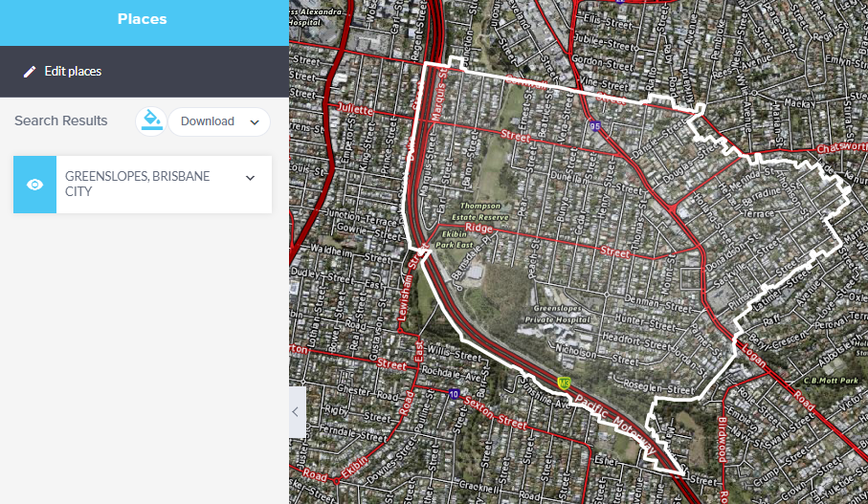This screenshot has height=504, width=868.
Task: Click the route 10 shield near Sexton Street
Action: (x=454, y=393)
